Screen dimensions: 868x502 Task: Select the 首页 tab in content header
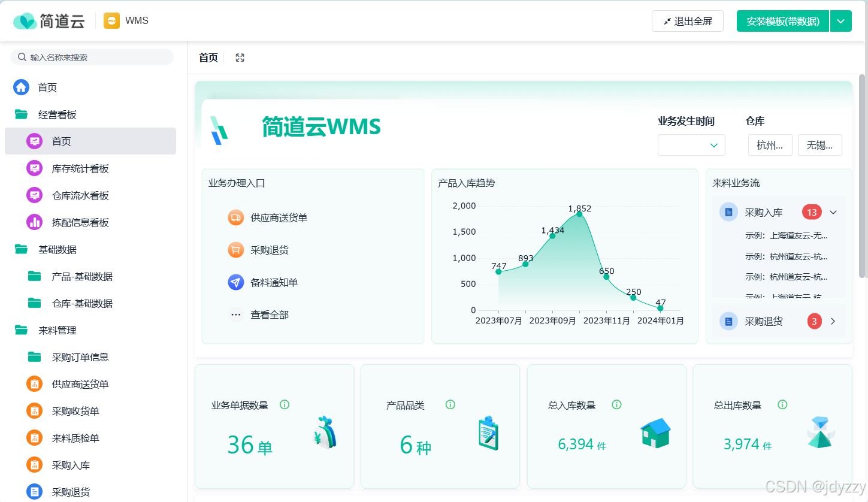tap(208, 58)
